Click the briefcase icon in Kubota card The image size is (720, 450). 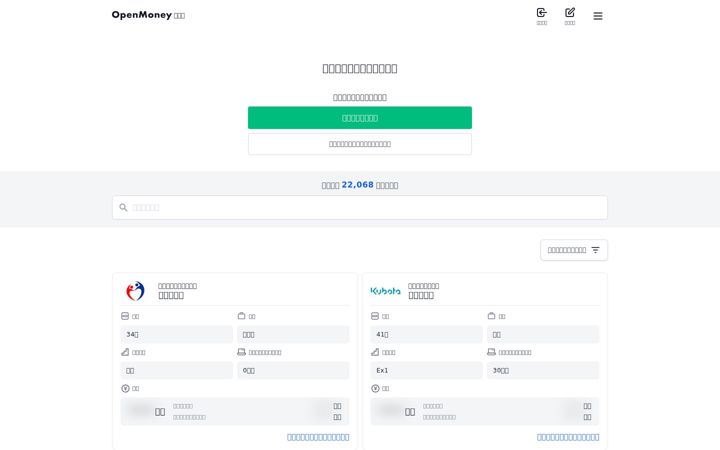pyautogui.click(x=491, y=316)
